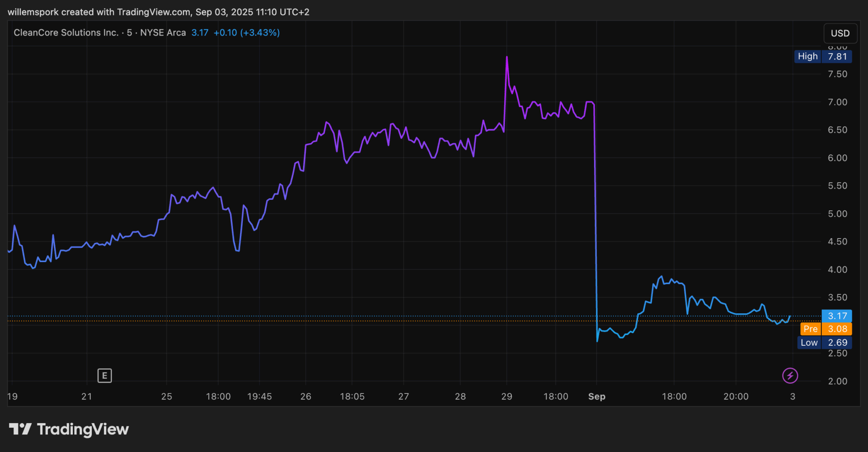Click the purple lightning bolt icon
This screenshot has height=452, width=868.
pyautogui.click(x=790, y=375)
